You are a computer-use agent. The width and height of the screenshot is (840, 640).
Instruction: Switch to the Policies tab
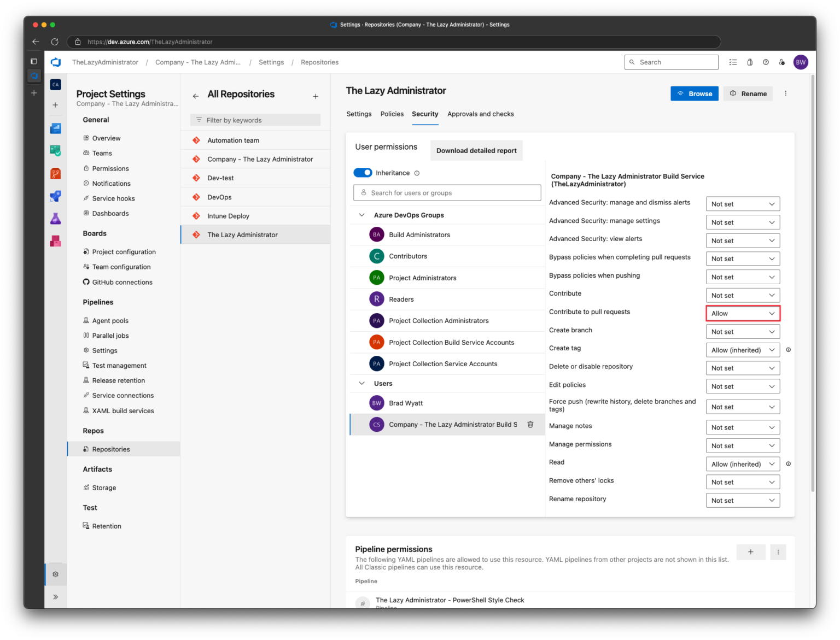pyautogui.click(x=392, y=114)
